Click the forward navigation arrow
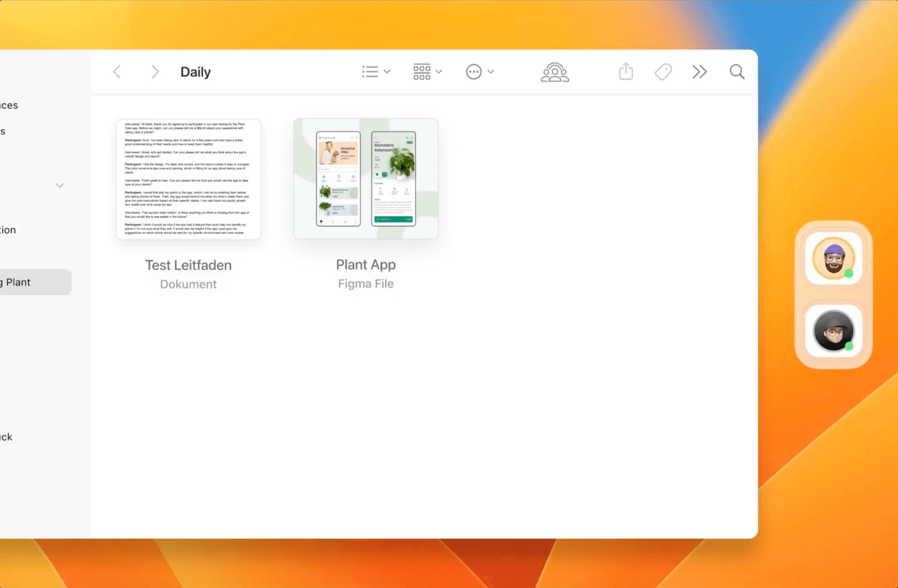Image resolution: width=898 pixels, height=588 pixels. [x=155, y=72]
